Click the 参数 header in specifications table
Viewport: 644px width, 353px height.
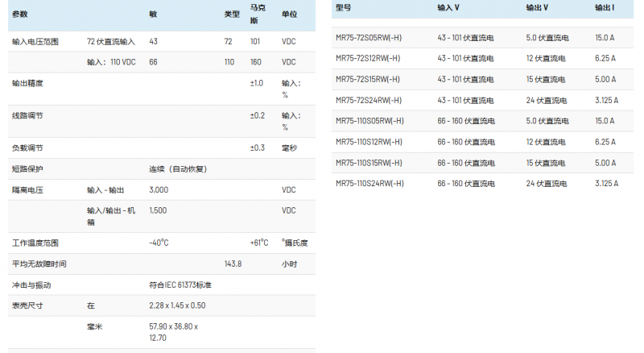tap(20, 15)
